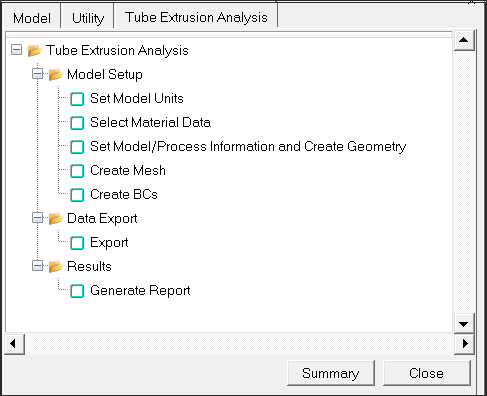This screenshot has width=487, height=396.
Task: Select the Generate Report label
Action: 140,291
